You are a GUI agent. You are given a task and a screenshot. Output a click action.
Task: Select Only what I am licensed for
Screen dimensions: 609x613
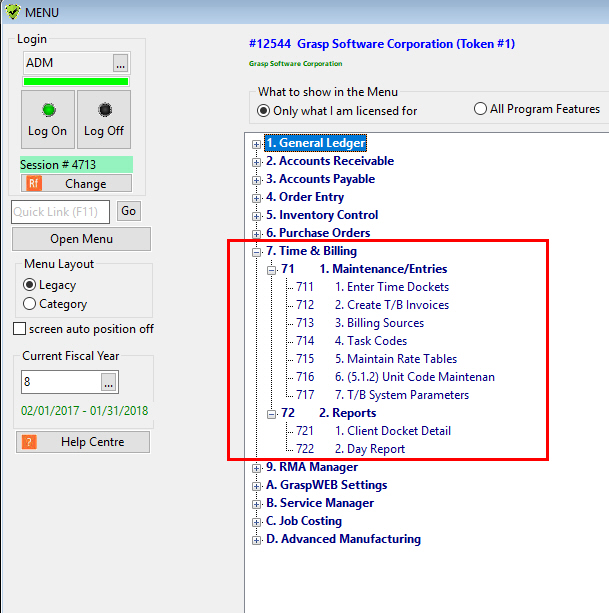point(263,111)
